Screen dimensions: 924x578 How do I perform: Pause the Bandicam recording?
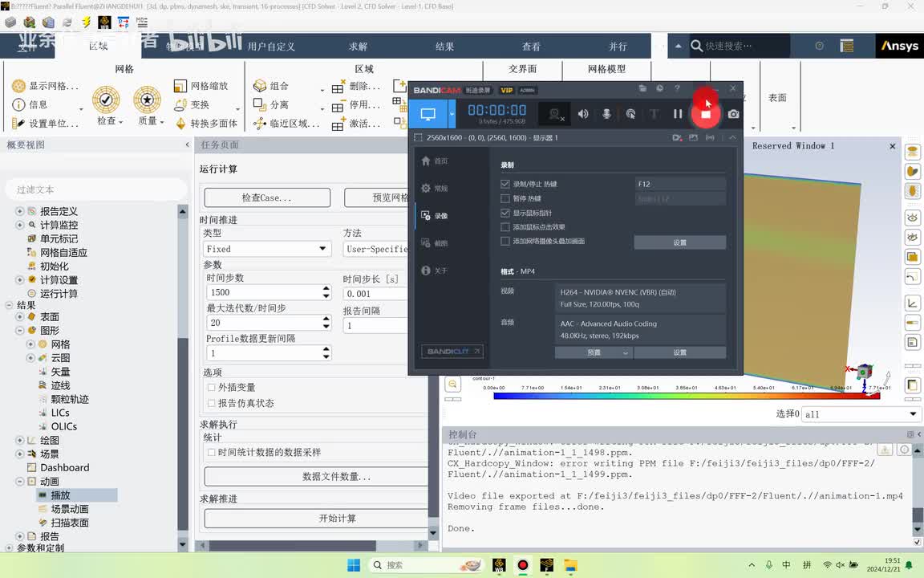(678, 114)
